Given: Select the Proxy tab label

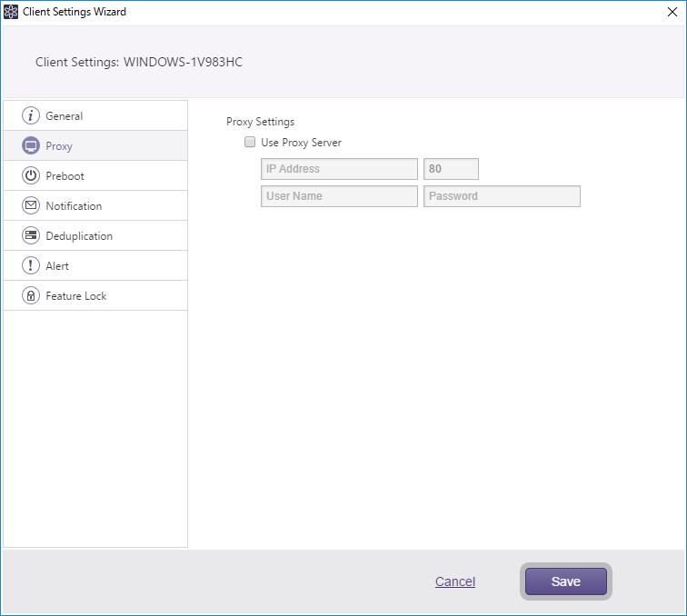Looking at the screenshot, I should pos(59,146).
